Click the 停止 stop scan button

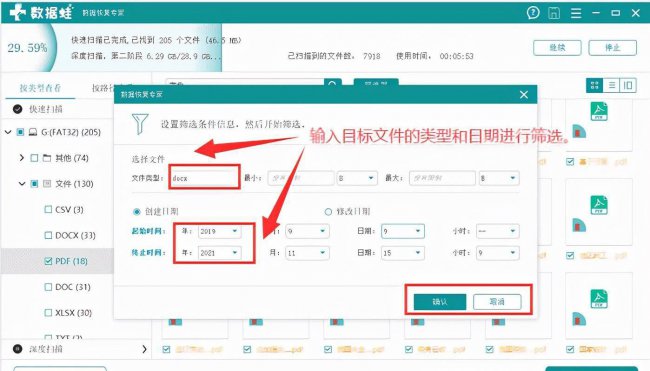[612, 48]
